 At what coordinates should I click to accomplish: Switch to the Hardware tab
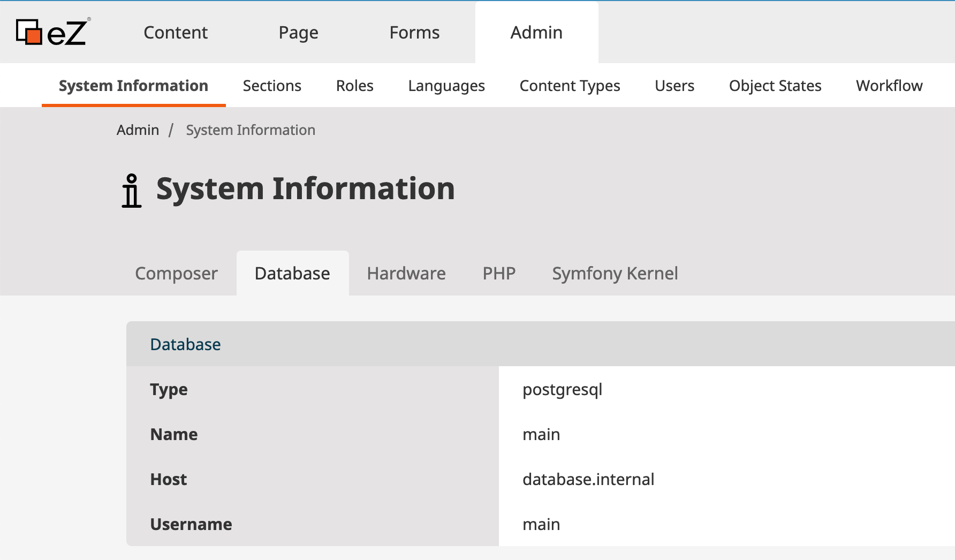click(406, 274)
